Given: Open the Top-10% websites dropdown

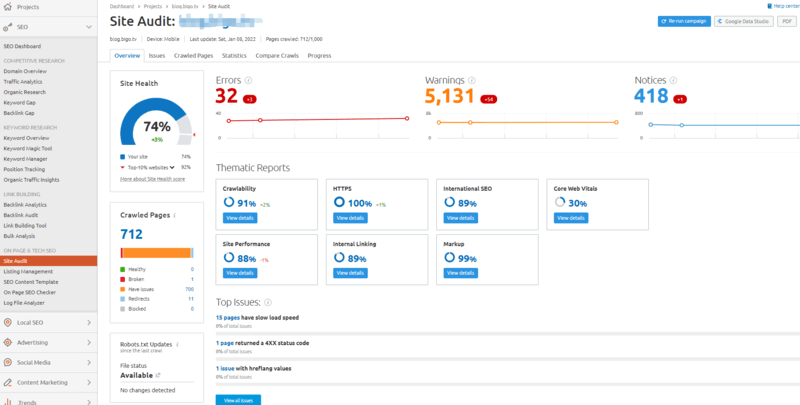Looking at the screenshot, I should [151, 167].
